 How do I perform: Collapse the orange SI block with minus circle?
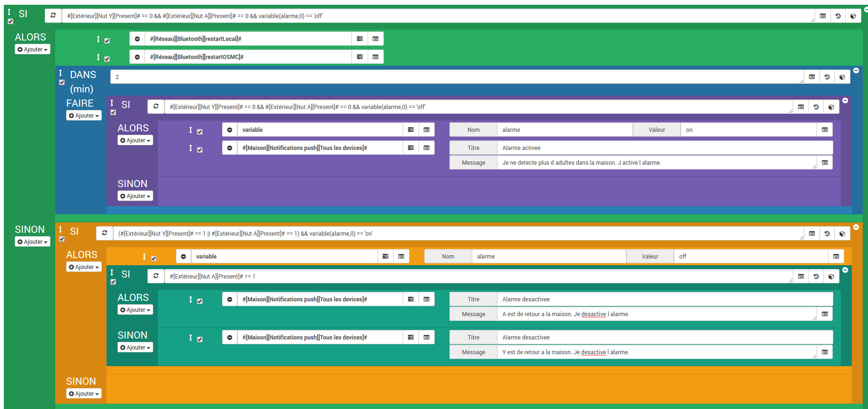(x=856, y=227)
